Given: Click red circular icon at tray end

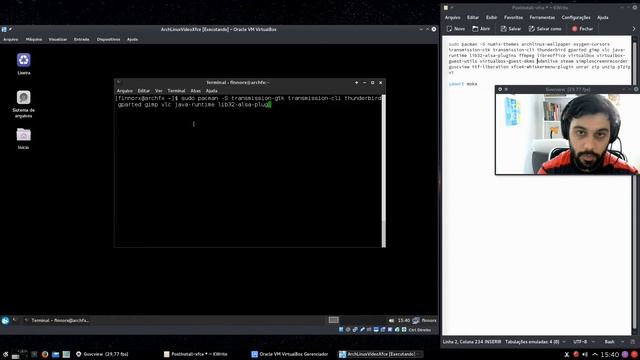Looking at the screenshot, I should point(634,354).
